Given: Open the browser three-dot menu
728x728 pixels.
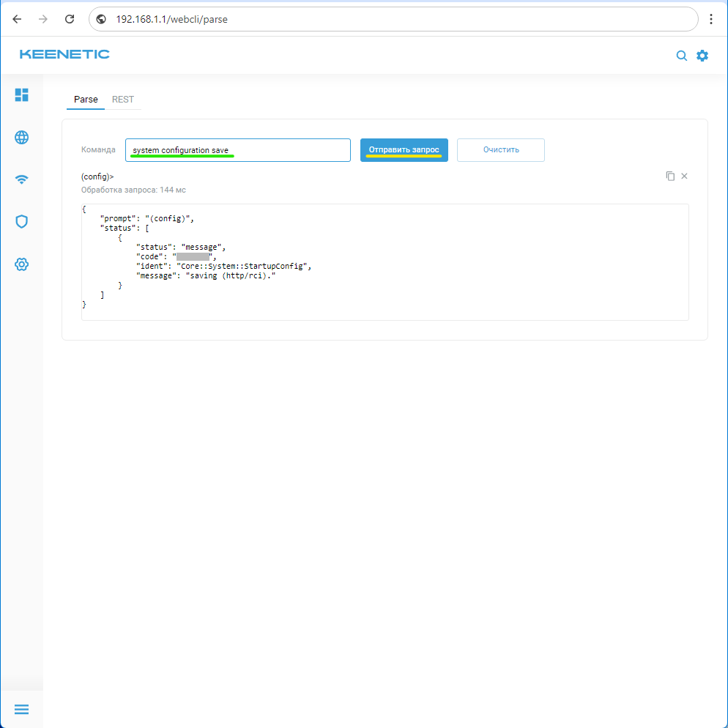Looking at the screenshot, I should coord(711,19).
